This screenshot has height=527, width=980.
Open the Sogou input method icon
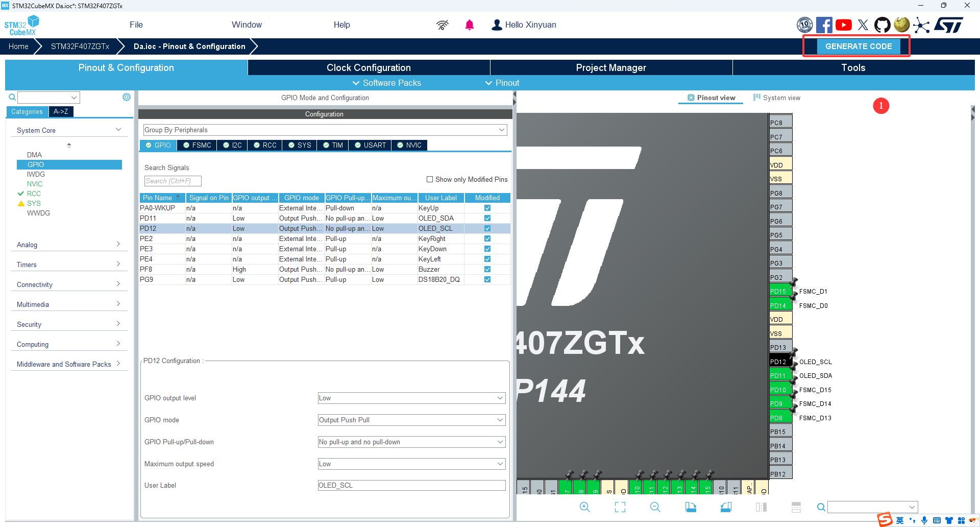click(885, 520)
